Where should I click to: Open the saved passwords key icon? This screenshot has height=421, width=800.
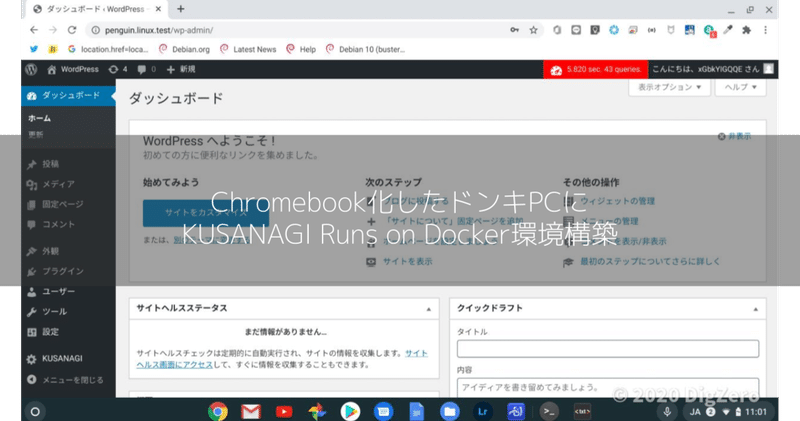[514, 30]
